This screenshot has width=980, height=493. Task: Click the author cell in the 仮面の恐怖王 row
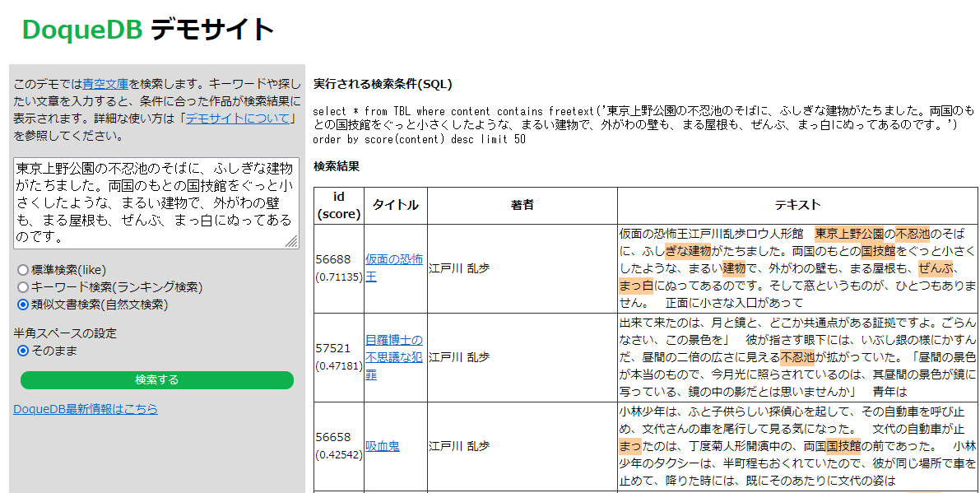pos(522,268)
